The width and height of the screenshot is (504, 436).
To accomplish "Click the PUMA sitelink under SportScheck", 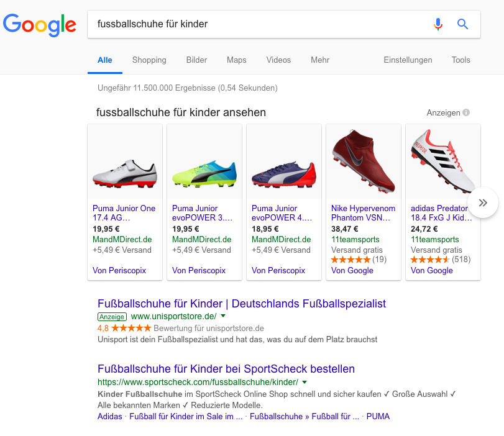I will tap(378, 416).
